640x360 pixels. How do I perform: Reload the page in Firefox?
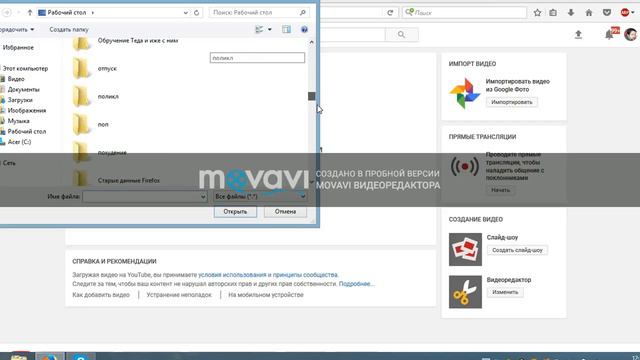point(390,13)
